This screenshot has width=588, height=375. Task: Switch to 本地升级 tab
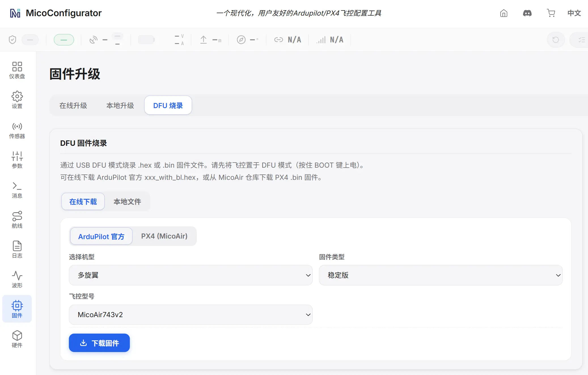(x=120, y=106)
